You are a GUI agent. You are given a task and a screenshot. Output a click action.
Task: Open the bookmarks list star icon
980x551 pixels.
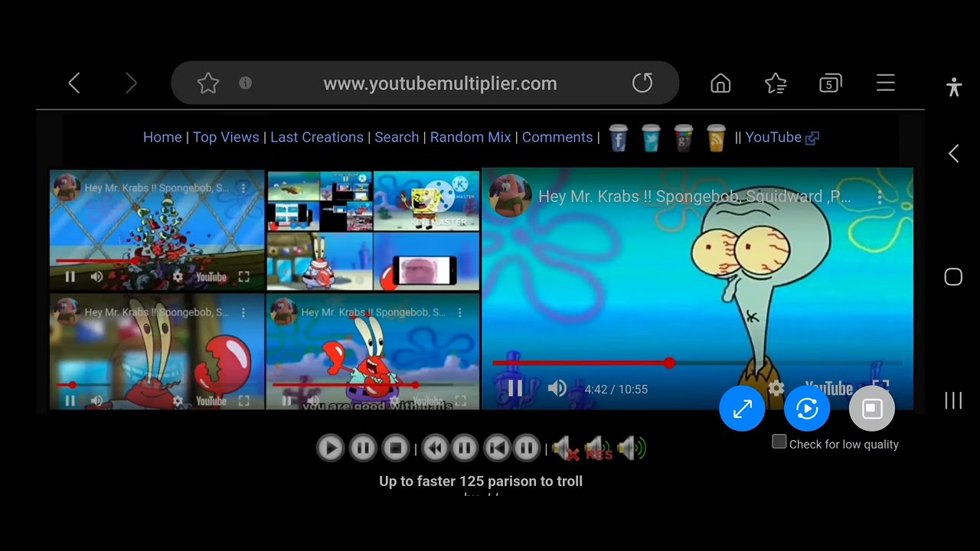pos(776,83)
